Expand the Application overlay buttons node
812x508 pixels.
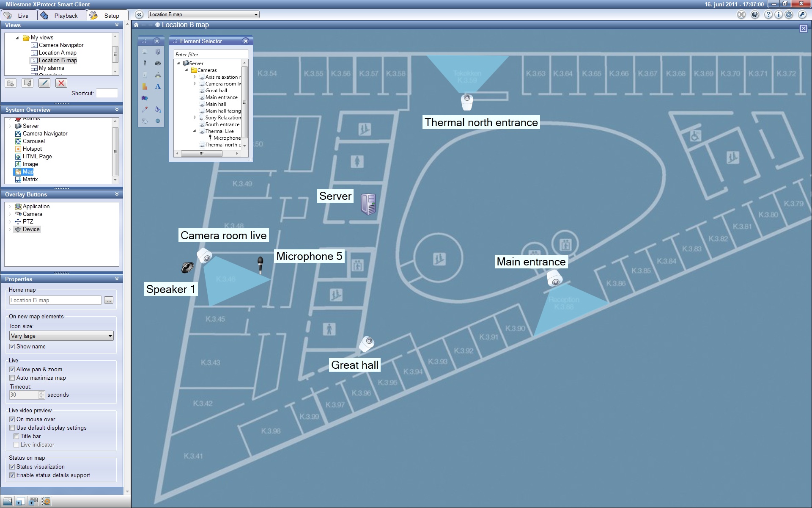tap(10, 207)
